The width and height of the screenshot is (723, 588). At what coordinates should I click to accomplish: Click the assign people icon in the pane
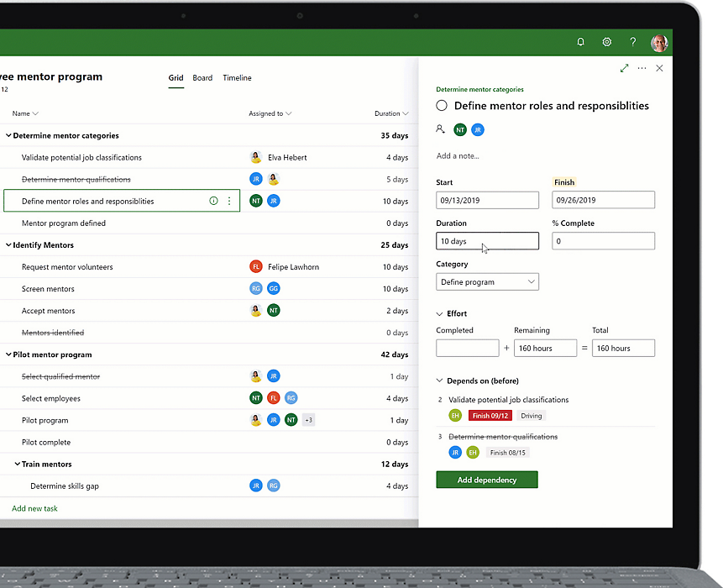(x=441, y=129)
